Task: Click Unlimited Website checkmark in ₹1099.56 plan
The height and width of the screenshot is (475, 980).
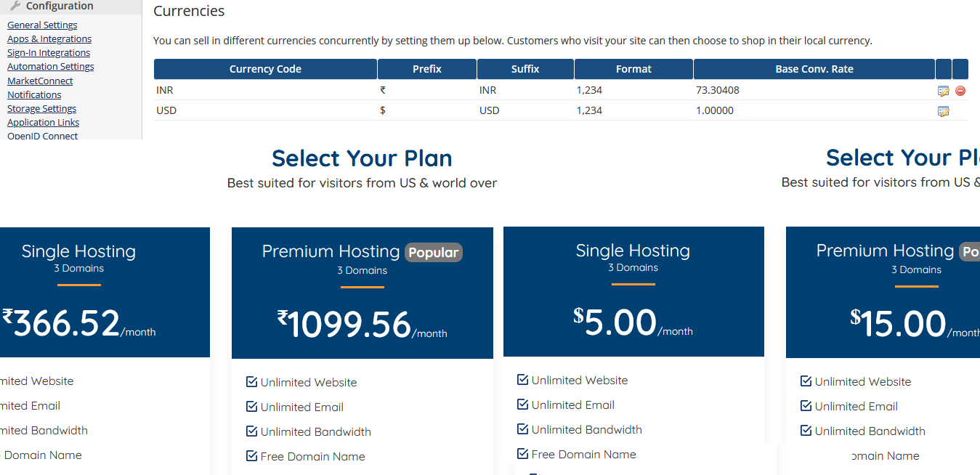Action: 252,381
